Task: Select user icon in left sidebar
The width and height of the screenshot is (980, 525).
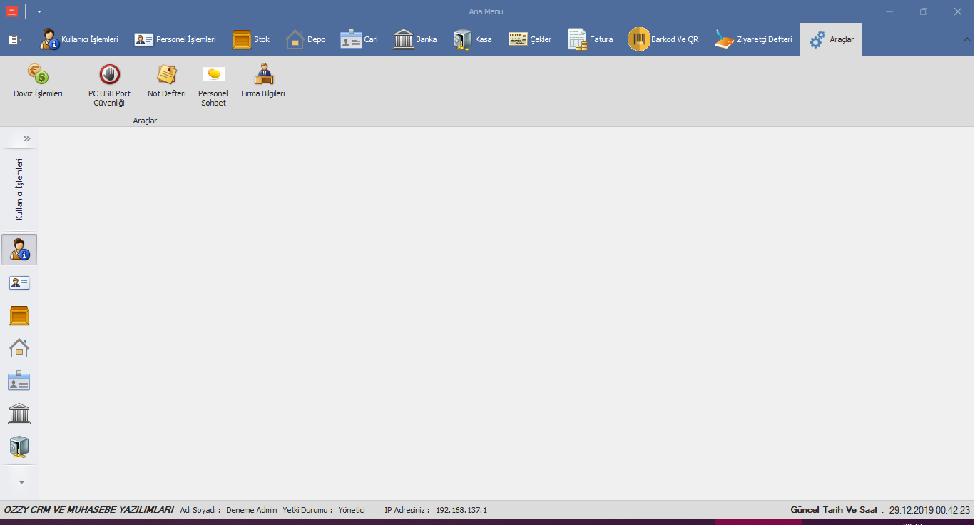Action: tap(19, 250)
